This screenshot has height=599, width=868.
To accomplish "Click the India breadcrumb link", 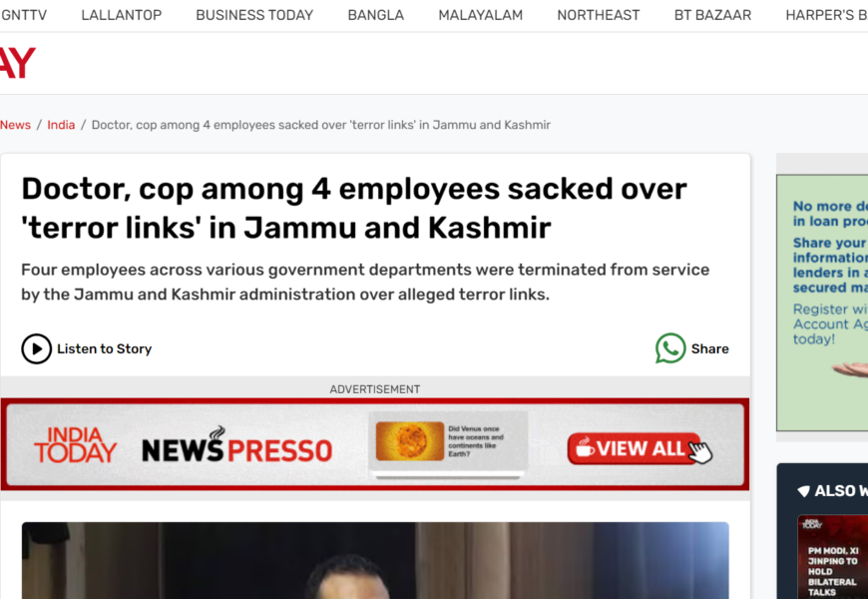I will 61,125.
